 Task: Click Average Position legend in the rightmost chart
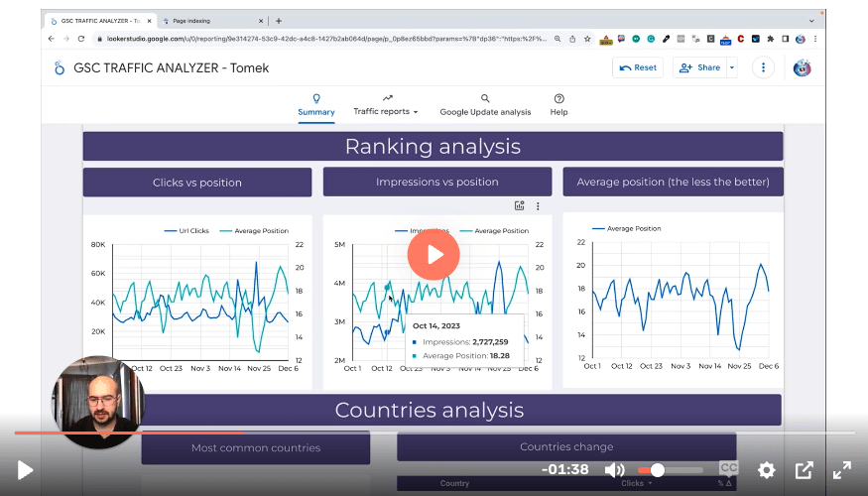point(627,228)
